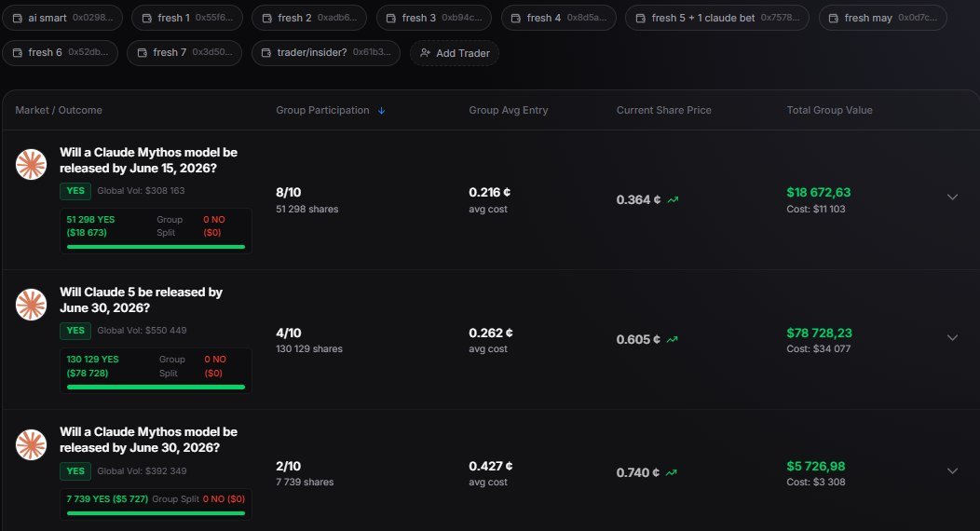Click wallet icon on 'fresh 4' chip
The image size is (980, 531).
pos(516,18)
